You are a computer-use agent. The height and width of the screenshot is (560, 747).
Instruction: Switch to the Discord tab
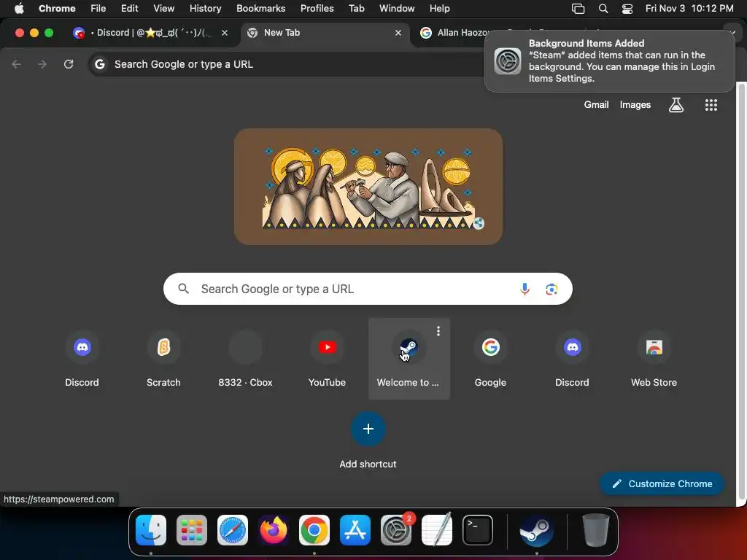[152, 33]
